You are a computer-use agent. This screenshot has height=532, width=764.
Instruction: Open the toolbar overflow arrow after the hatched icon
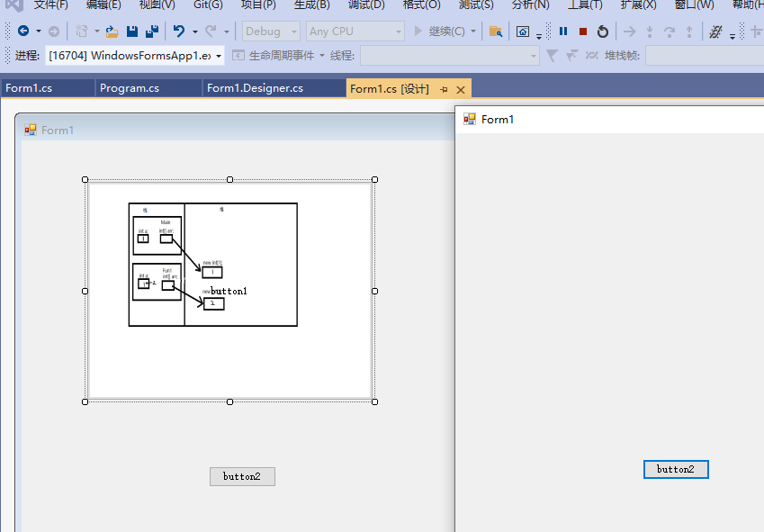click(x=733, y=37)
